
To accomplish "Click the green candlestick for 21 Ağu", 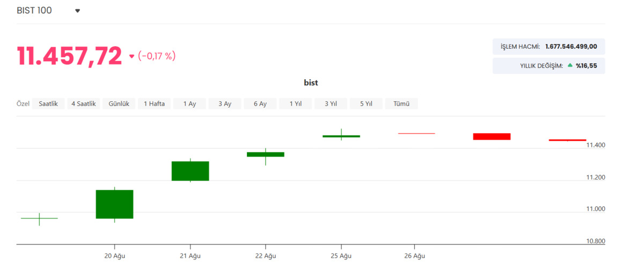I will point(191,171).
